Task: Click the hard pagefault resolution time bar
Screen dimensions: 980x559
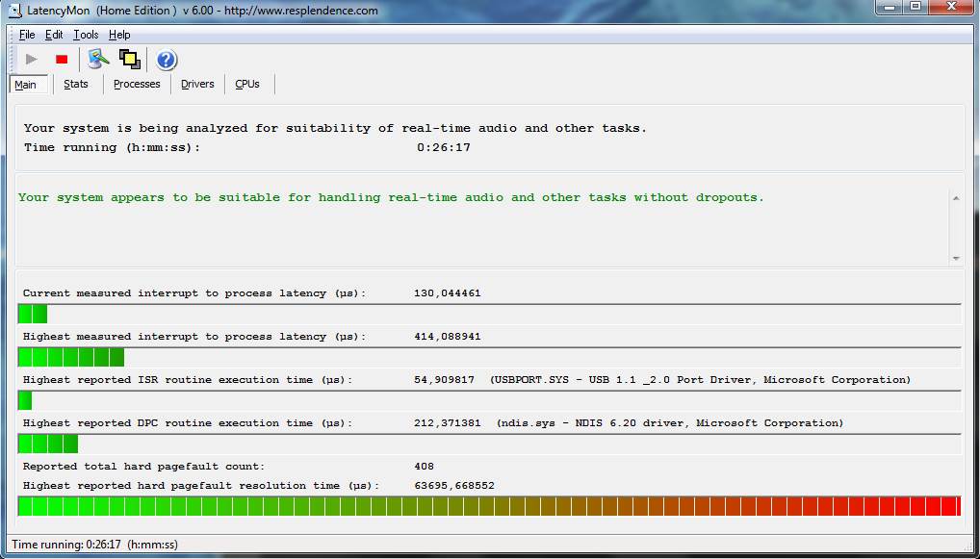Action: [x=489, y=506]
